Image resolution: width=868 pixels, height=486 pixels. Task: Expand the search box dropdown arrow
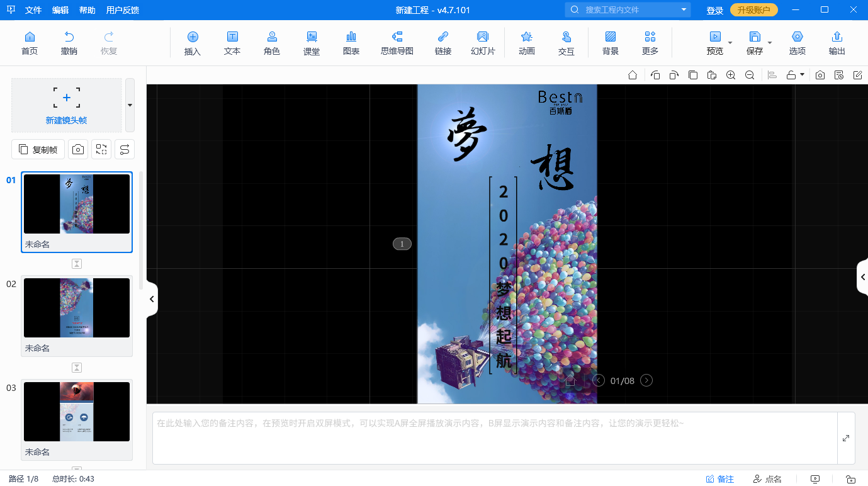point(684,9)
